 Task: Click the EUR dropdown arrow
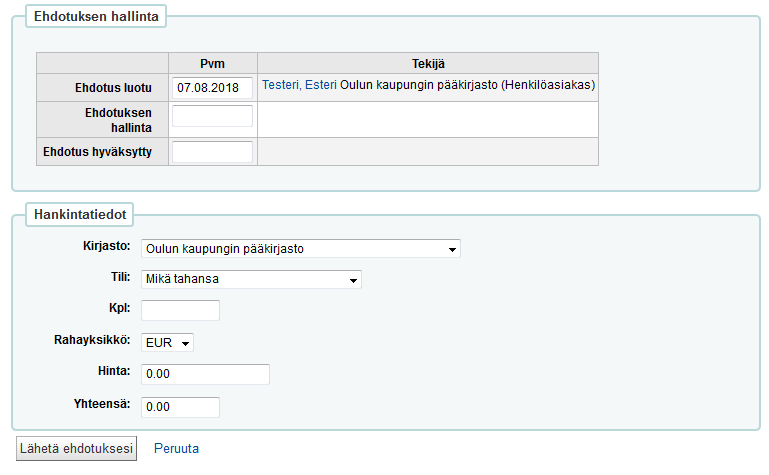point(185,343)
